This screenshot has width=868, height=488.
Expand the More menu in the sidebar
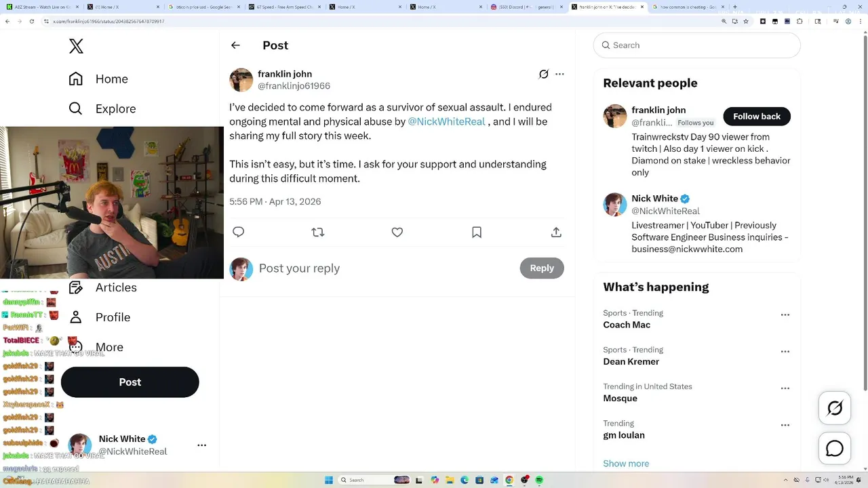pos(96,347)
